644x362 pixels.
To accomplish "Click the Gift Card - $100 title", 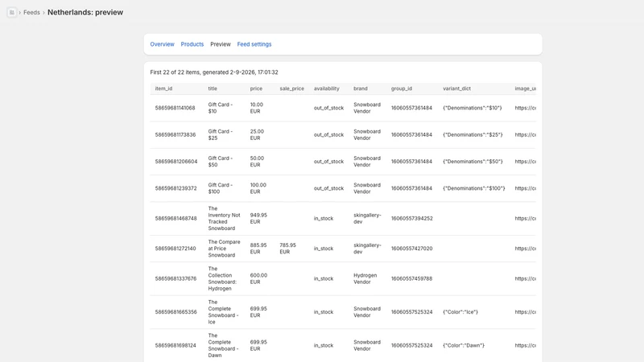I will [220, 188].
